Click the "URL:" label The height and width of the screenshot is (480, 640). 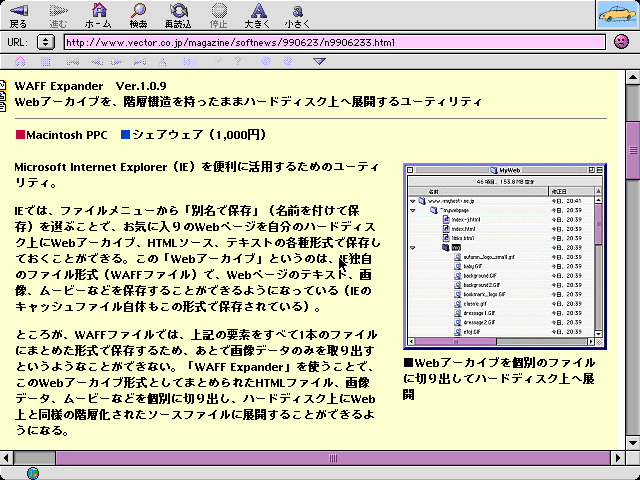click(17, 42)
